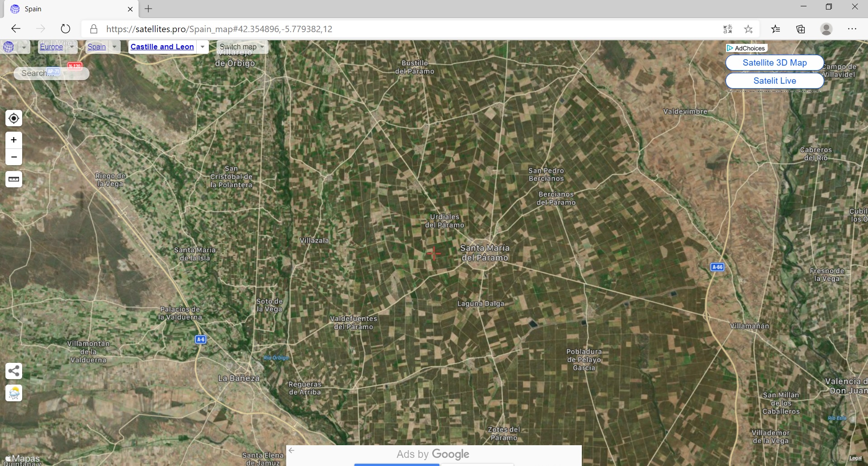
Task: Expand the Spain dropdown arrow
Action: 114,47
